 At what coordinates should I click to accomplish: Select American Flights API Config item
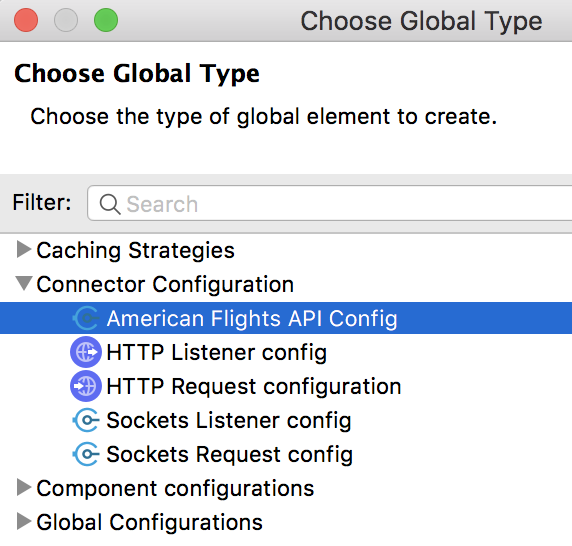click(286, 318)
